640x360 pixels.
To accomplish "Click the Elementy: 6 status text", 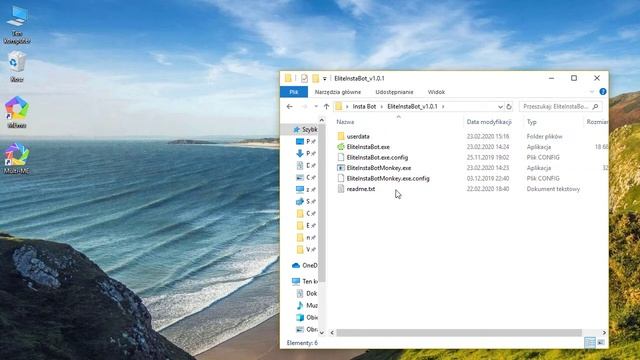I will (302, 343).
